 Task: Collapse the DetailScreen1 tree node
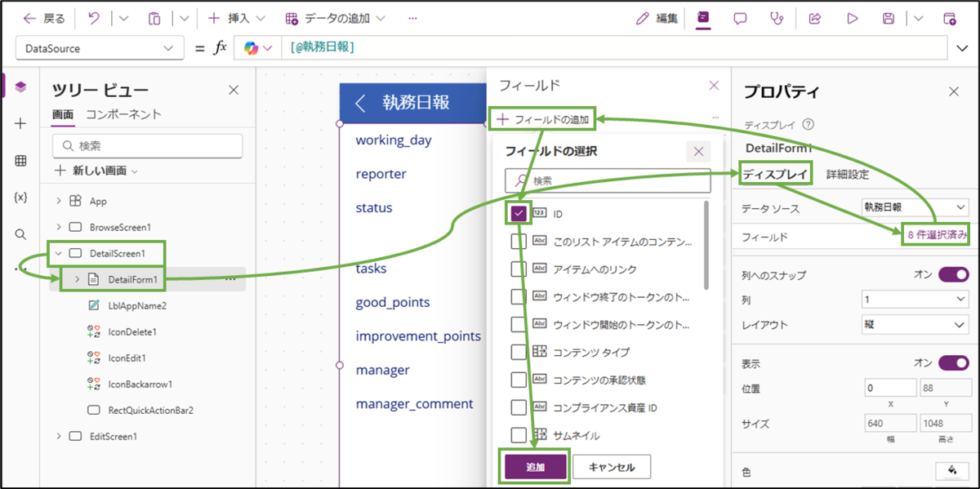59,253
